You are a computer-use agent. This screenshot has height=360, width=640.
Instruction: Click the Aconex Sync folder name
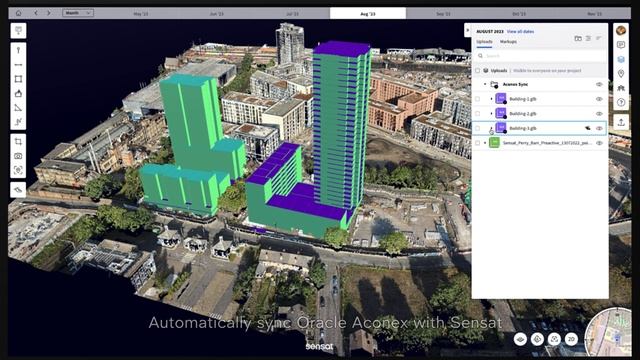[515, 84]
